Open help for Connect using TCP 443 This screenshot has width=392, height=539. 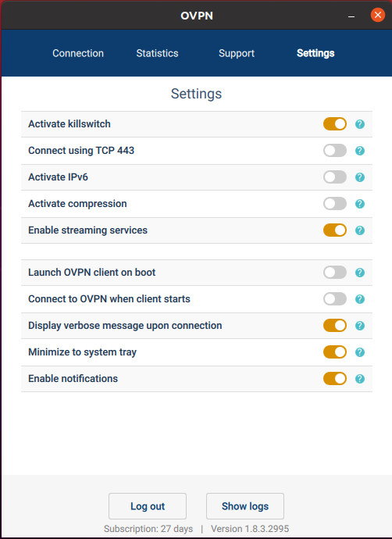(x=360, y=151)
